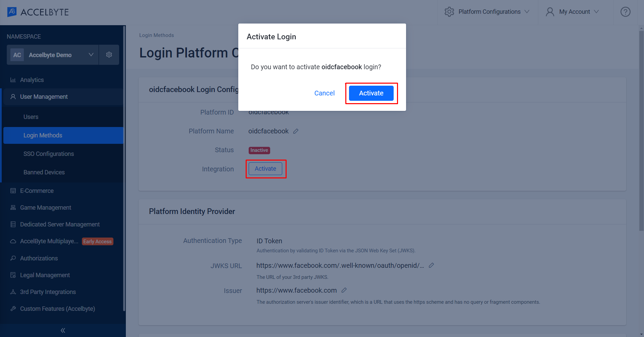Cancel the Activate Login dialog
Viewport: 644px width, 337px height.
click(325, 93)
